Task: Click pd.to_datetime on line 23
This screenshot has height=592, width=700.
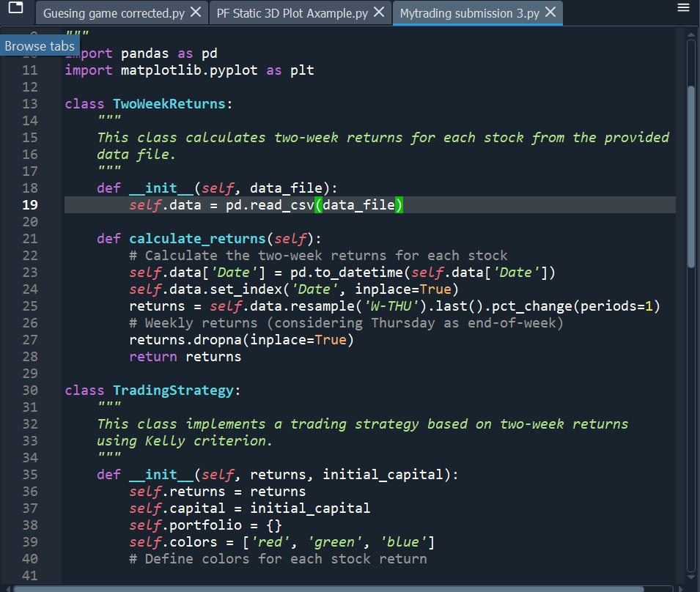Action: point(347,273)
